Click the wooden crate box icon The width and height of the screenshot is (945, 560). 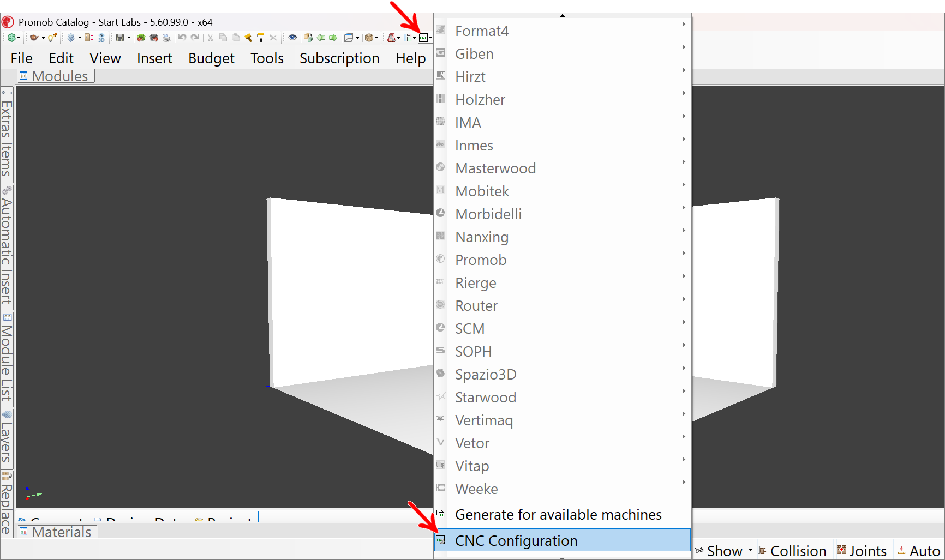369,38
